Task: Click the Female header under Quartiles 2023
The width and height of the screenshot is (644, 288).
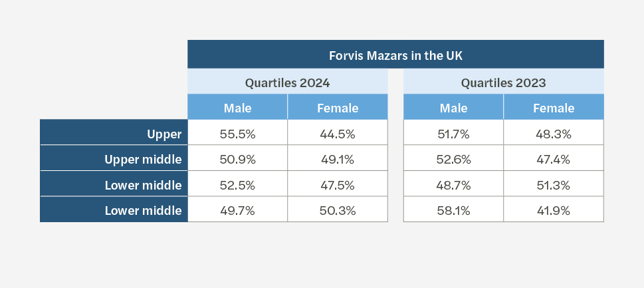Action: (x=554, y=108)
